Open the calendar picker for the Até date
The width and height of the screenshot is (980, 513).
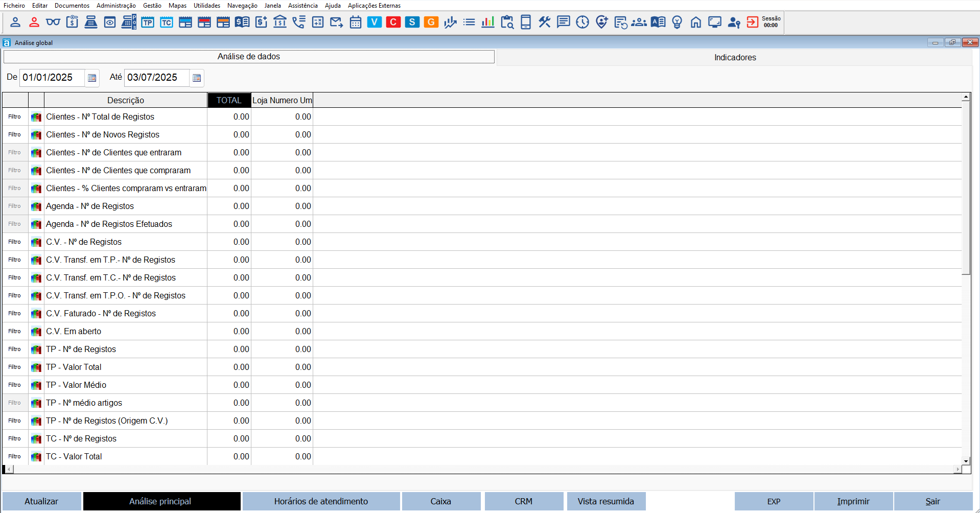[x=197, y=78]
